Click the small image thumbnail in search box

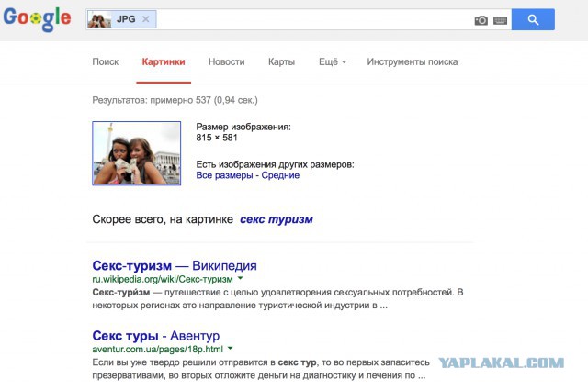(99, 19)
